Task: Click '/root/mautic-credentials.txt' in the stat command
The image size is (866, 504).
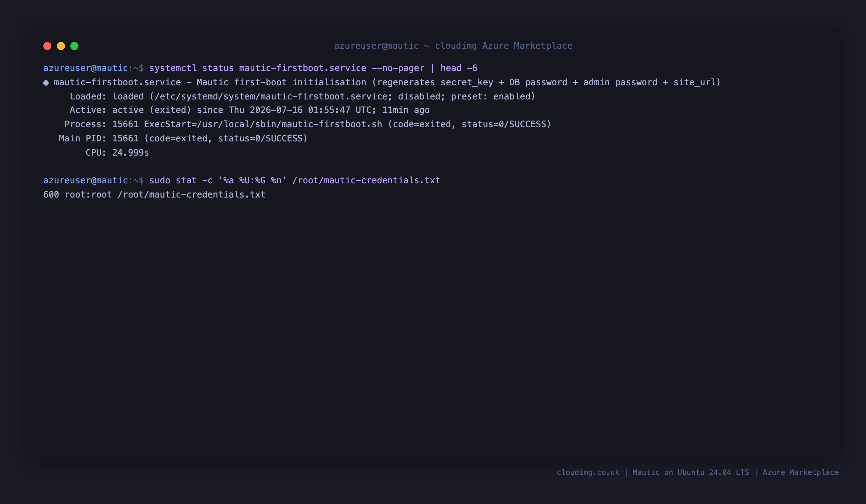Action: pos(366,180)
